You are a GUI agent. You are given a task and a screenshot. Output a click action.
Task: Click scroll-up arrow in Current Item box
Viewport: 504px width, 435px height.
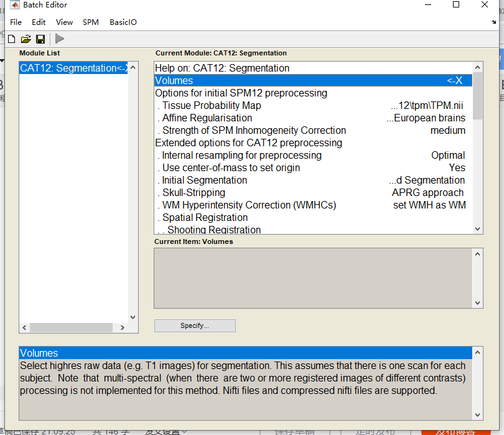(477, 254)
